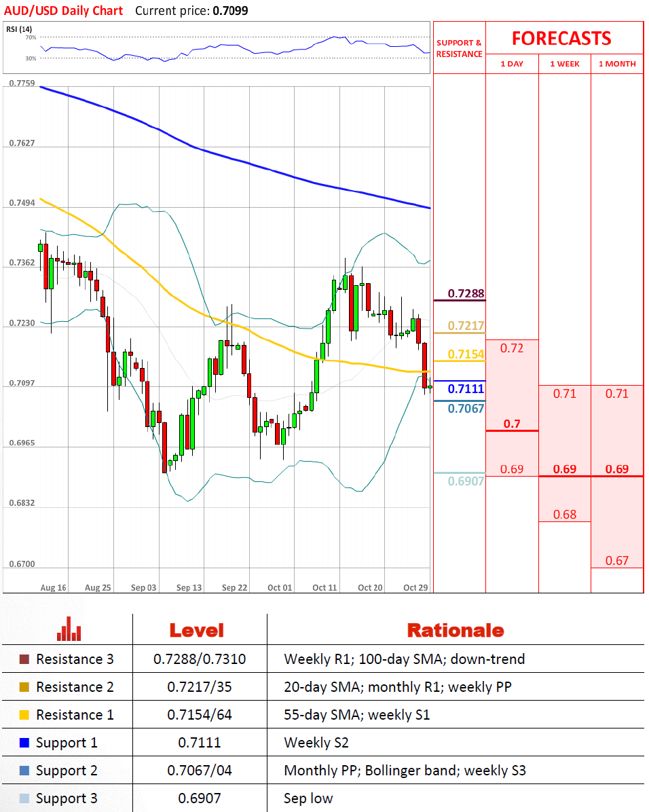Click the 0.7288 resistance level marker
The image size is (649, 812).
coord(466,293)
